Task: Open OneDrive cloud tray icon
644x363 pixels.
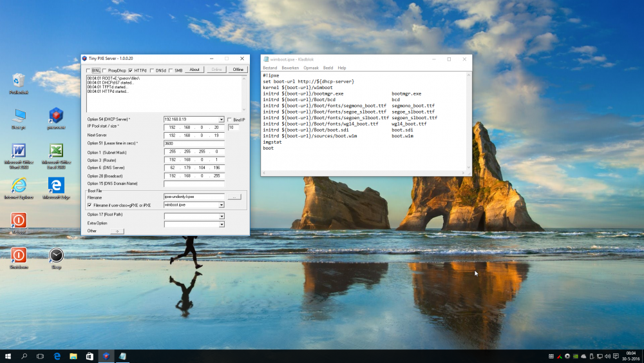Action: pyautogui.click(x=583, y=356)
